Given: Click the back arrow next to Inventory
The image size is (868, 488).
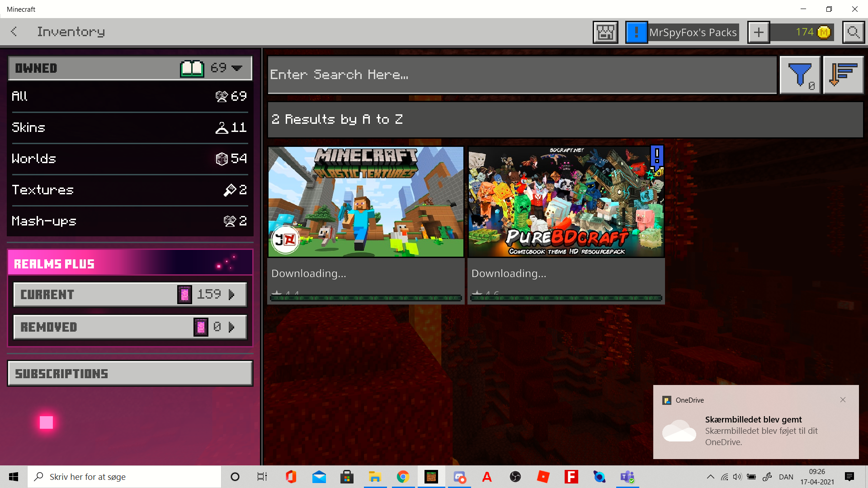Looking at the screenshot, I should 14,32.
